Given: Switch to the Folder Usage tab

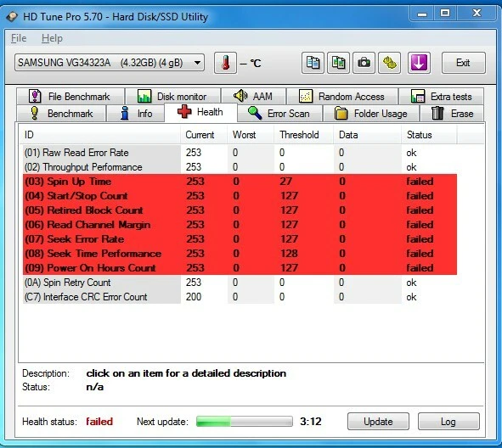Looking at the screenshot, I should pos(371,114).
